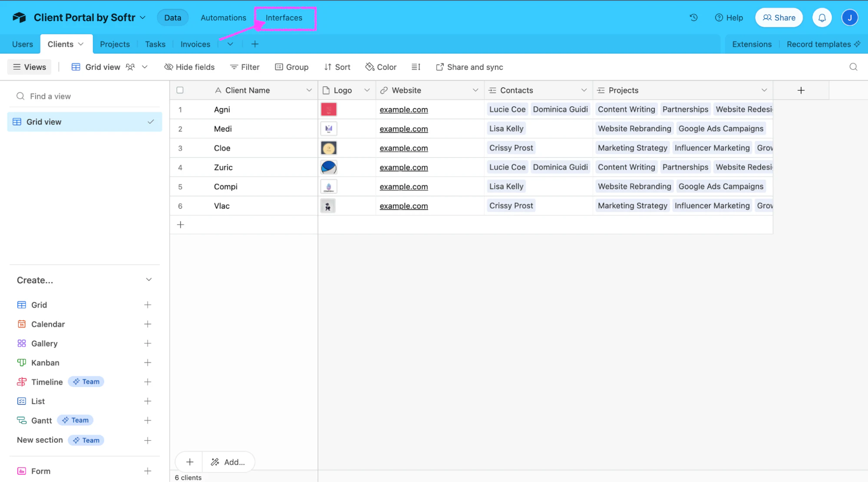Open row height options icon
This screenshot has height=482, width=868.
point(416,67)
